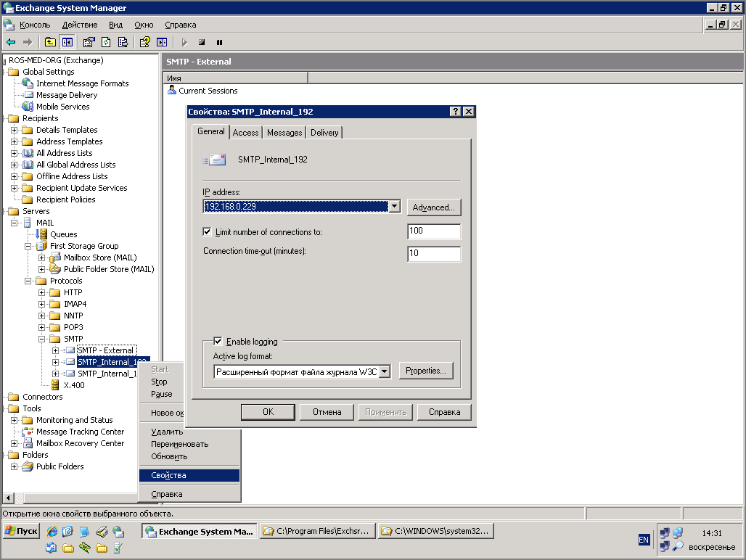Click the dialog's question mark help button

455,111
